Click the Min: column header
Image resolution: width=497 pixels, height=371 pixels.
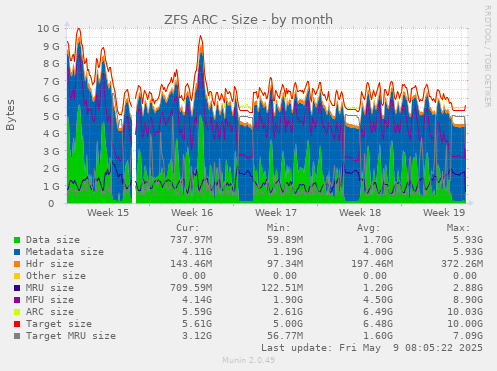278,228
